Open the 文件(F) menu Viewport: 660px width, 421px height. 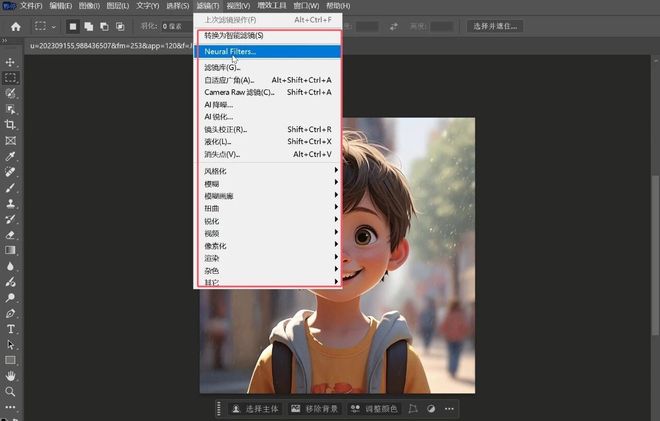31,6
